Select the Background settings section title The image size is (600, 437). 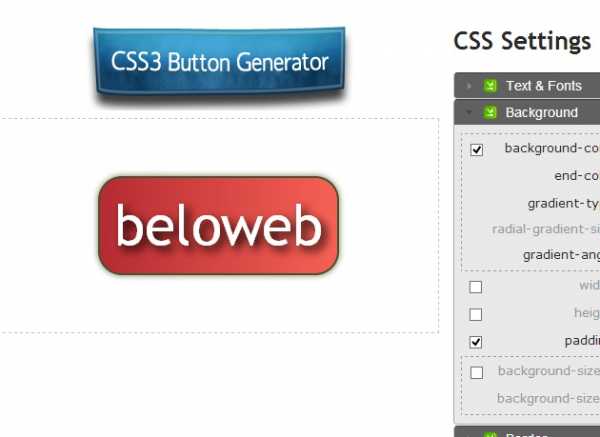(x=541, y=113)
